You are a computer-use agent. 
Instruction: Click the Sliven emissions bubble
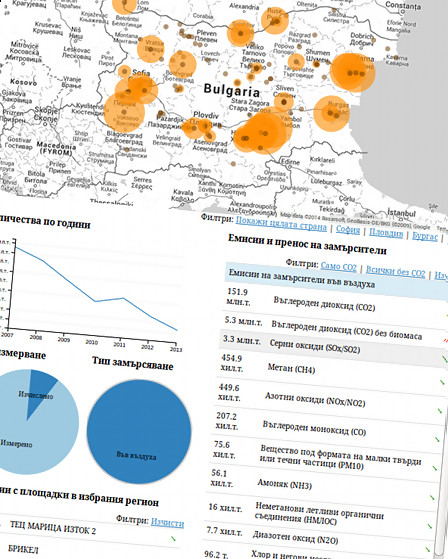pyautogui.click(x=284, y=102)
